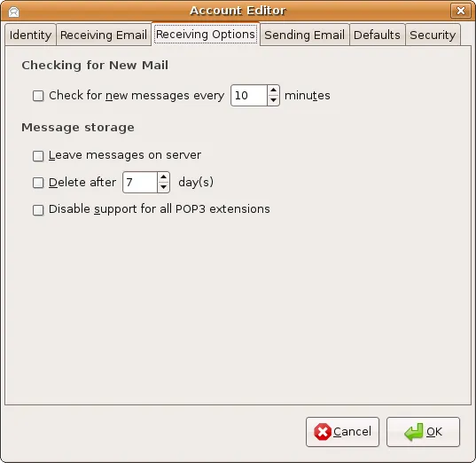Click the green OK arrow icon

[x=413, y=432]
